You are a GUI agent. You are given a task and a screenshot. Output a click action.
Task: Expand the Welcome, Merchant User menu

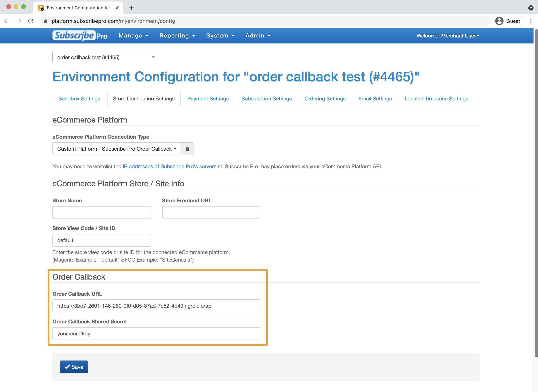pos(448,36)
